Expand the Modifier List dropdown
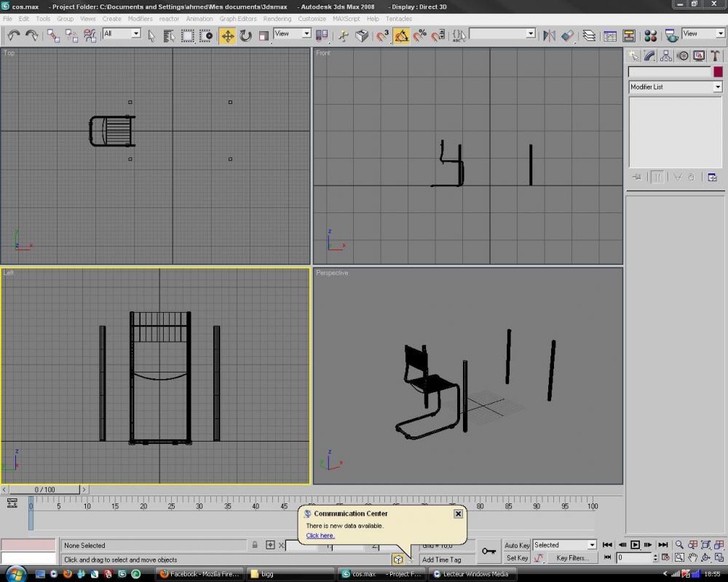Screen dimensions: 728x582 676,87
